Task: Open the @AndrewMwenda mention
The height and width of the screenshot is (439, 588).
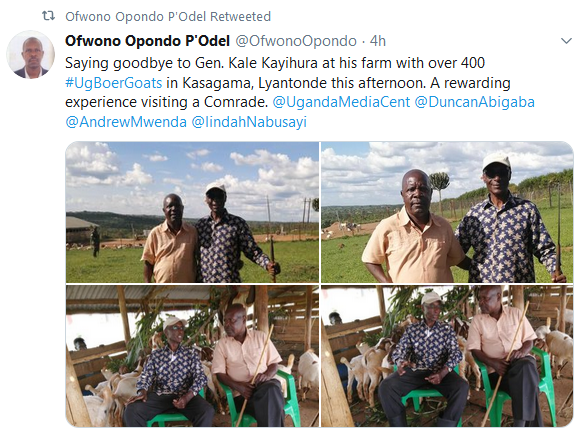Action: 126,122
